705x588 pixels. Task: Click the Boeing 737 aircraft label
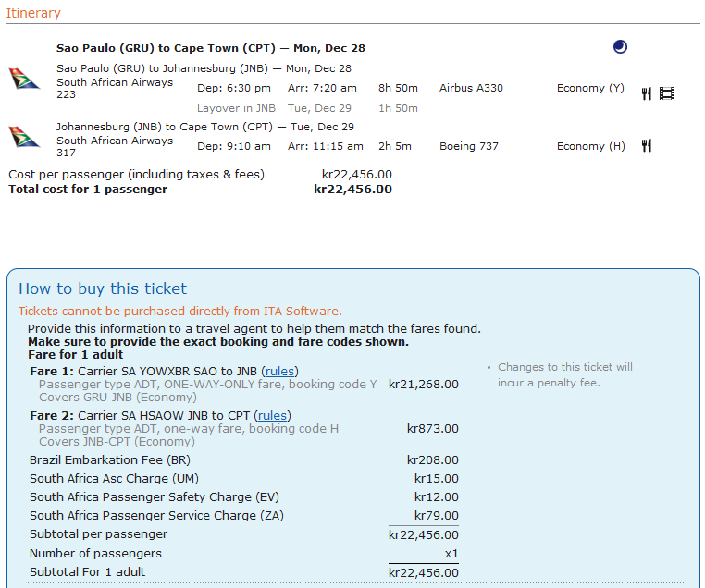(x=468, y=146)
